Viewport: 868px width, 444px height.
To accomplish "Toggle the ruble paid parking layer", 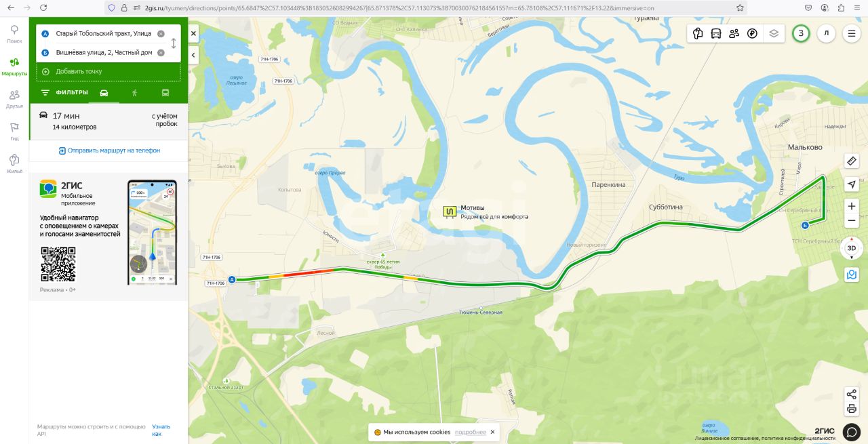I will click(752, 33).
